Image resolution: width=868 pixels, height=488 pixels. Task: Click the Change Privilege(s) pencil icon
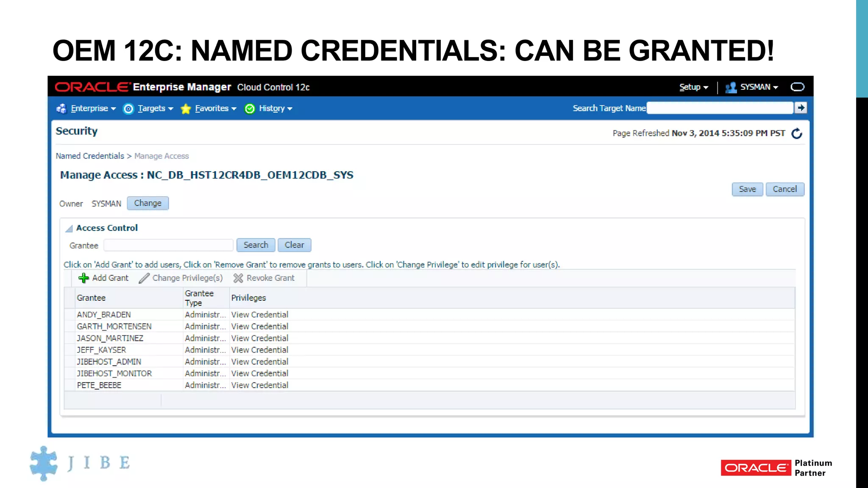[x=144, y=278]
